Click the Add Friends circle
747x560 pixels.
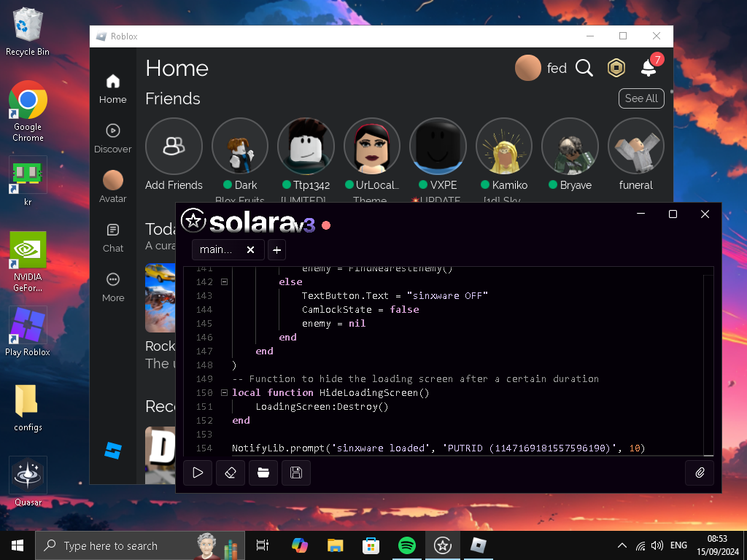[x=174, y=146]
